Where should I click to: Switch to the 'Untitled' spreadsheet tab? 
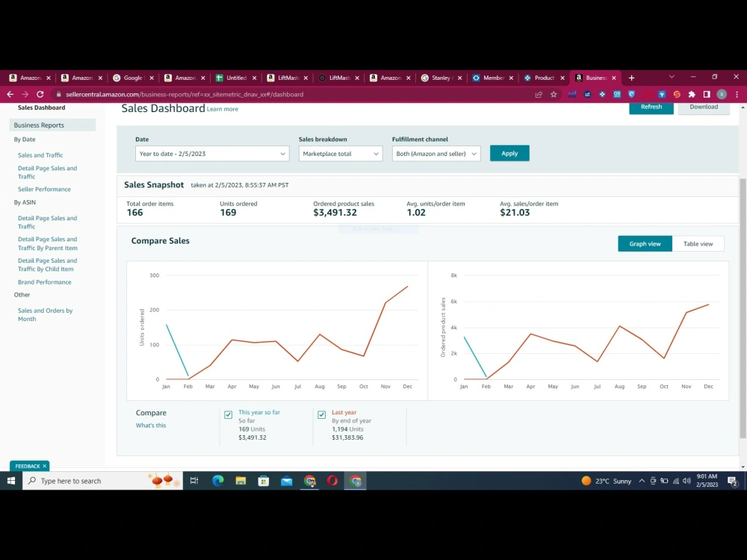point(236,78)
